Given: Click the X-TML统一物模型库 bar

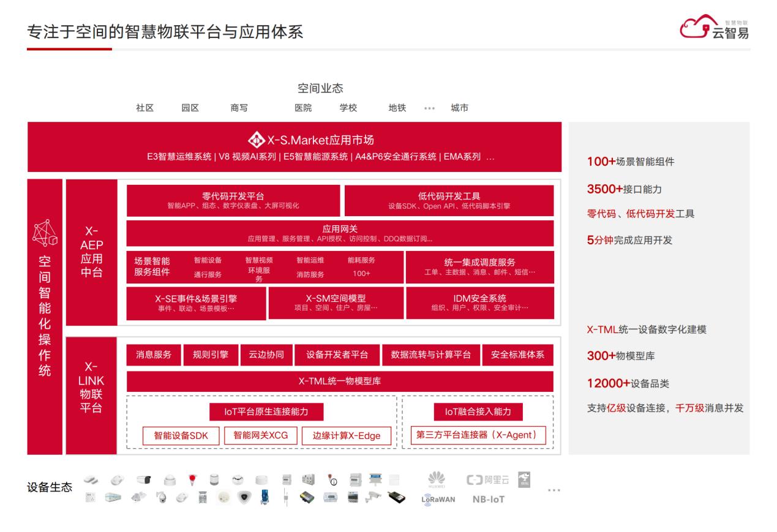Looking at the screenshot, I should coord(339,381).
